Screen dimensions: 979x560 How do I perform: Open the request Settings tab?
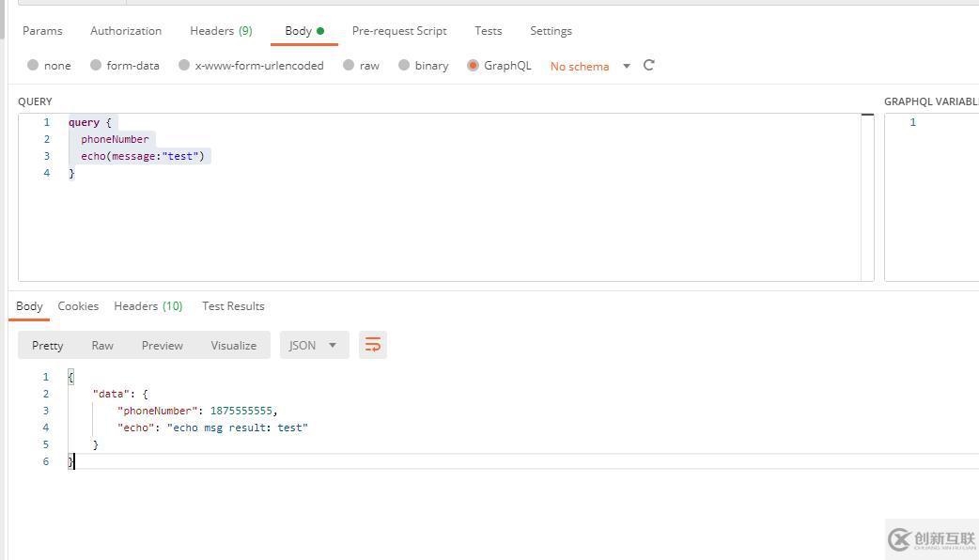[x=551, y=31]
